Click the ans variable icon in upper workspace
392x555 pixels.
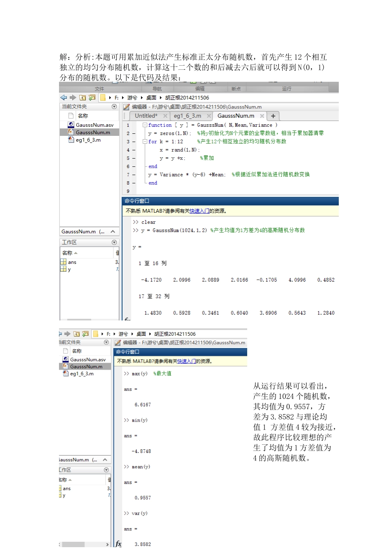(x=63, y=262)
